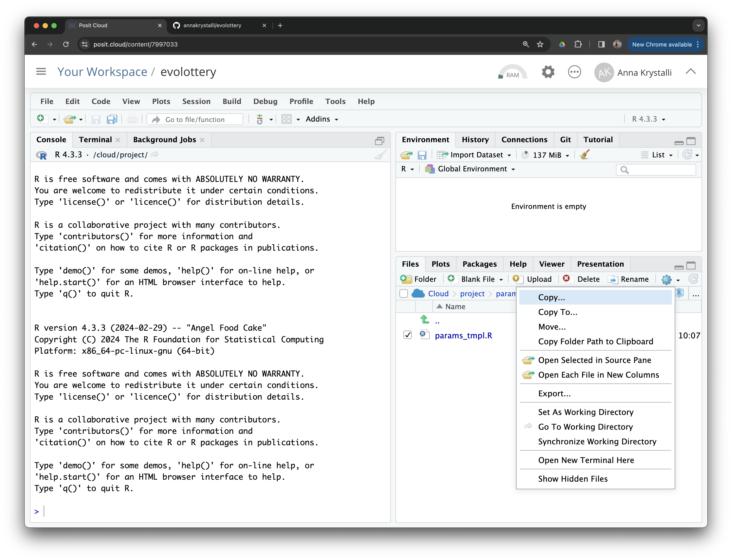The image size is (732, 560).
Task: Tick the select-all files checkbox
Action: click(404, 293)
